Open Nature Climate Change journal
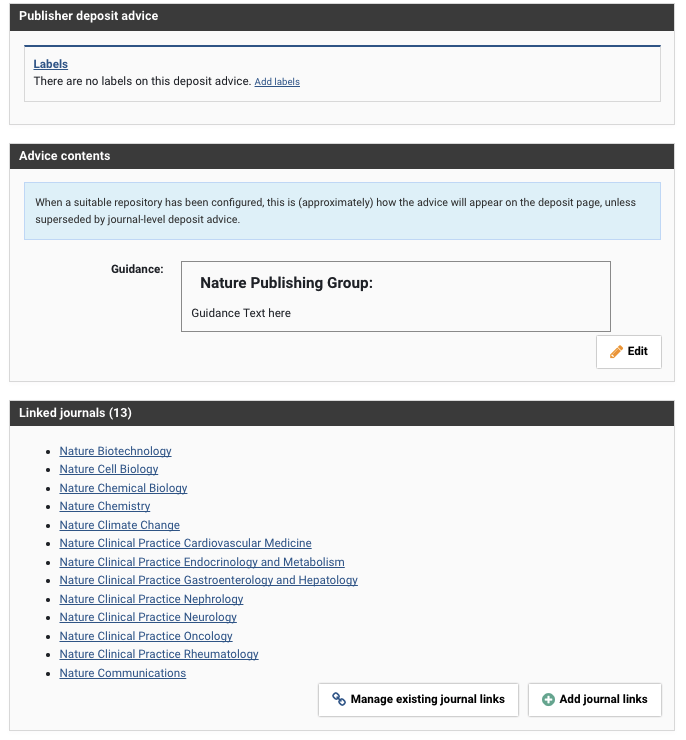 [x=120, y=525]
